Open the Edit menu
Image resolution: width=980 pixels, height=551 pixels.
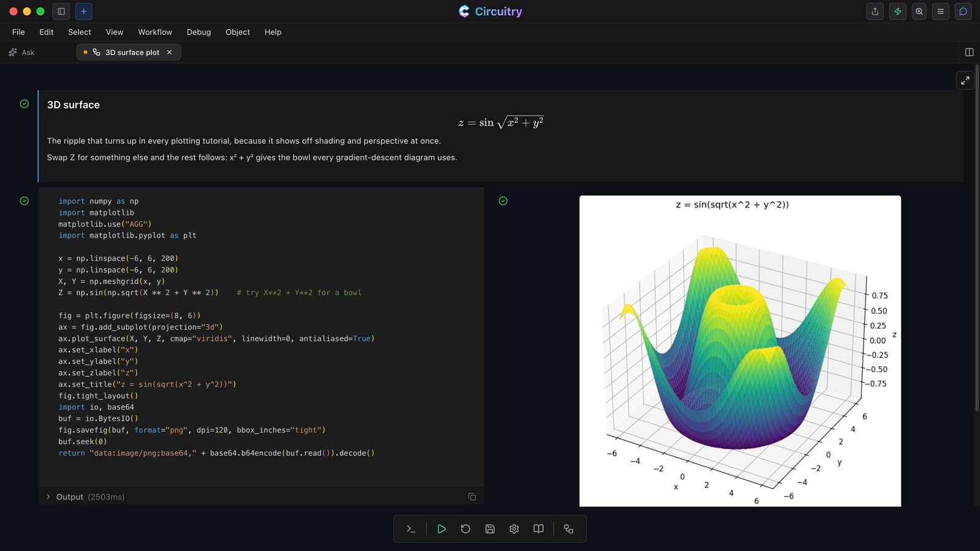(x=47, y=32)
